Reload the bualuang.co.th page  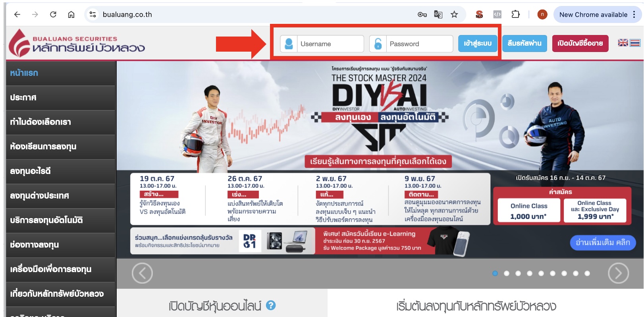[x=53, y=15]
